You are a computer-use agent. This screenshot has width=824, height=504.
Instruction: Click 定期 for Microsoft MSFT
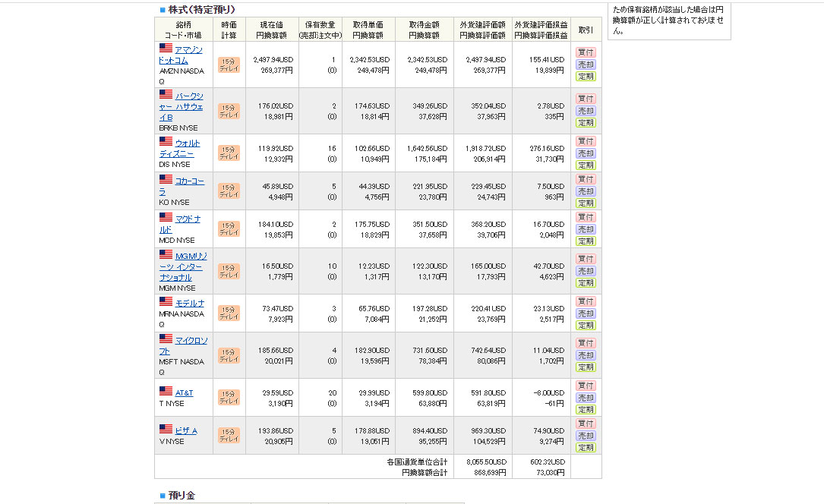click(x=586, y=367)
